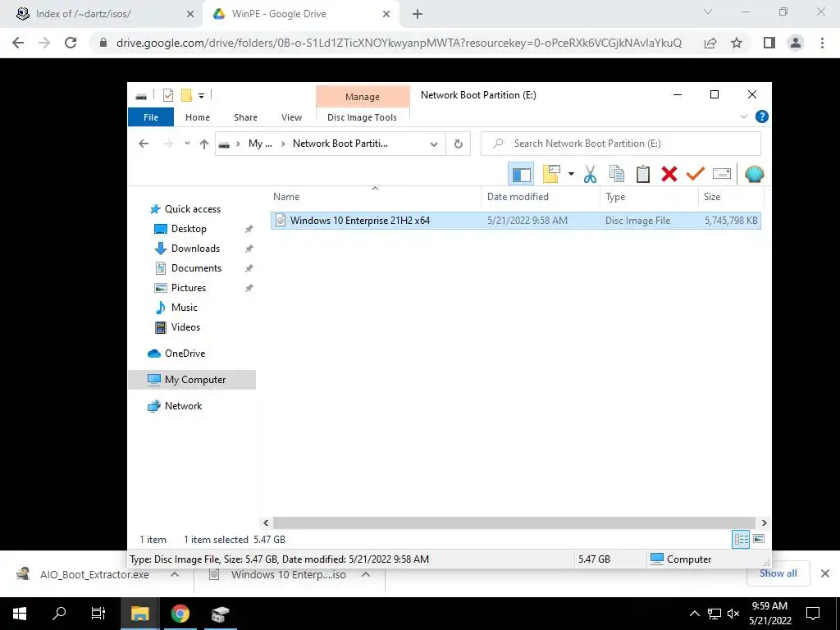
Task: Open the Customize Quick Access Toolbar dropdown
Action: coord(202,96)
